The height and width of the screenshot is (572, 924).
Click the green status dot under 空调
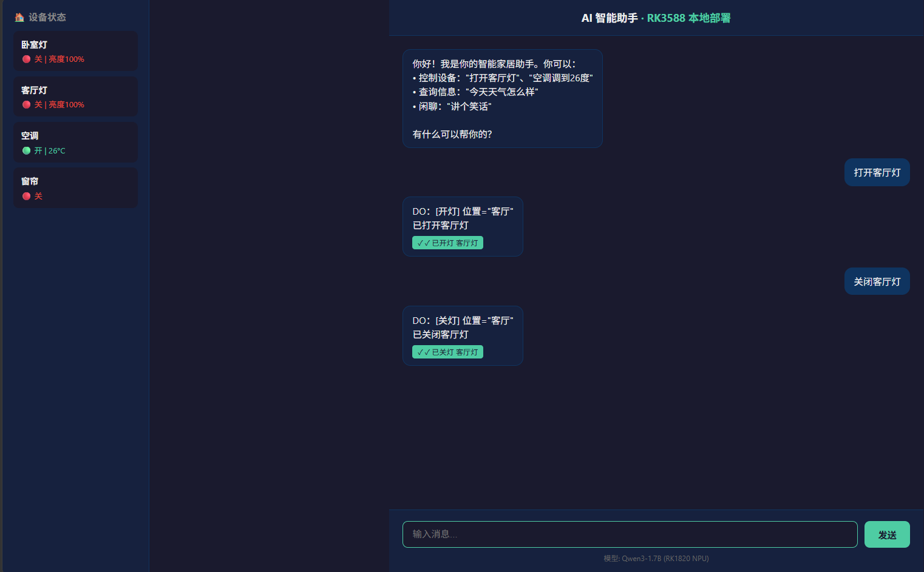coord(27,151)
